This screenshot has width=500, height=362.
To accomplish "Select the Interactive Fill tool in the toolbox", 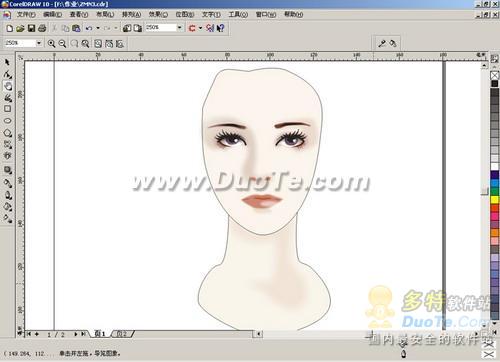I will (x=8, y=219).
